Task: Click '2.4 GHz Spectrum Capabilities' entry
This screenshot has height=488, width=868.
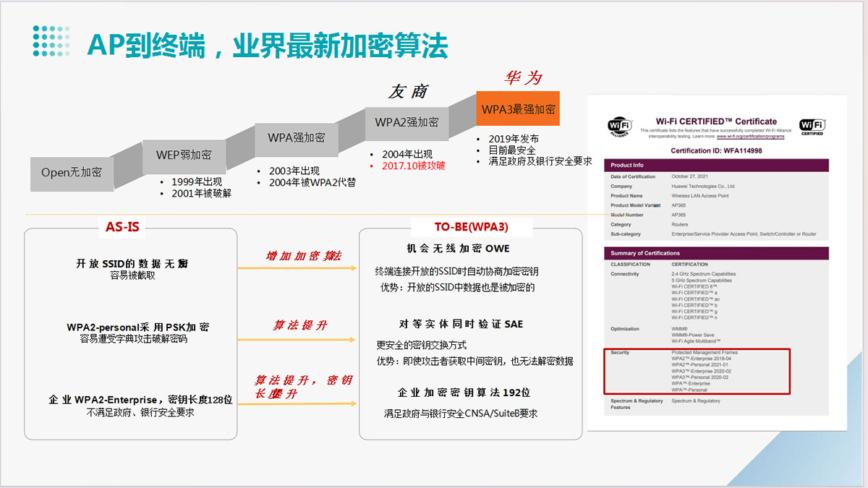Action: [704, 274]
